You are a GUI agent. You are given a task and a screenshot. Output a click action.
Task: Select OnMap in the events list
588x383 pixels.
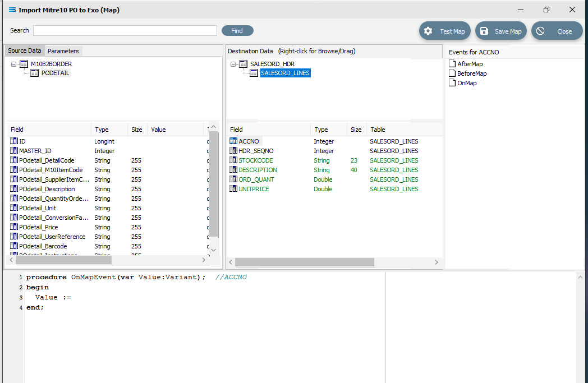467,83
